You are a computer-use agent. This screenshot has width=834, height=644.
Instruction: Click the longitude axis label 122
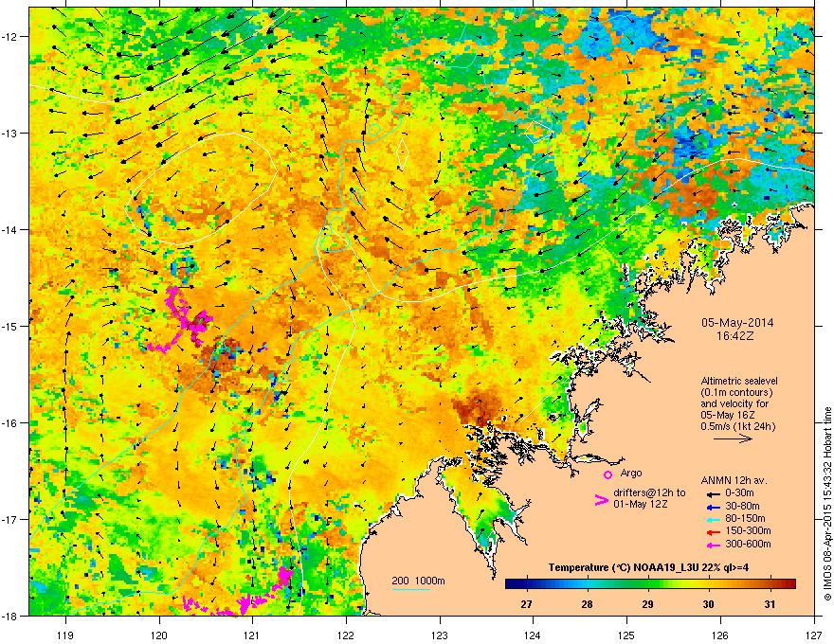tap(346, 635)
